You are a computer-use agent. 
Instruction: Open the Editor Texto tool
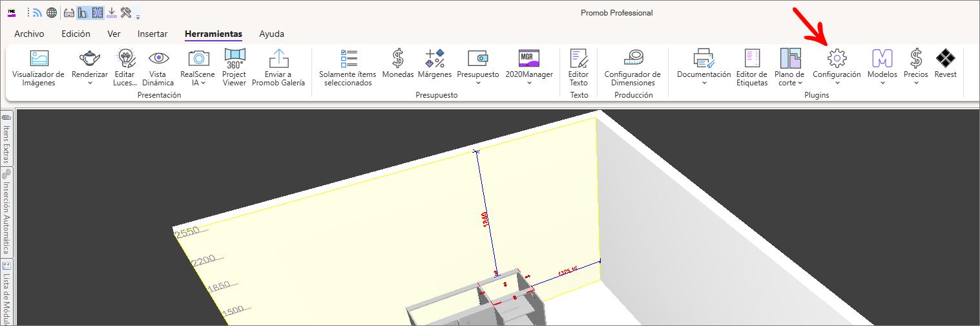[579, 68]
